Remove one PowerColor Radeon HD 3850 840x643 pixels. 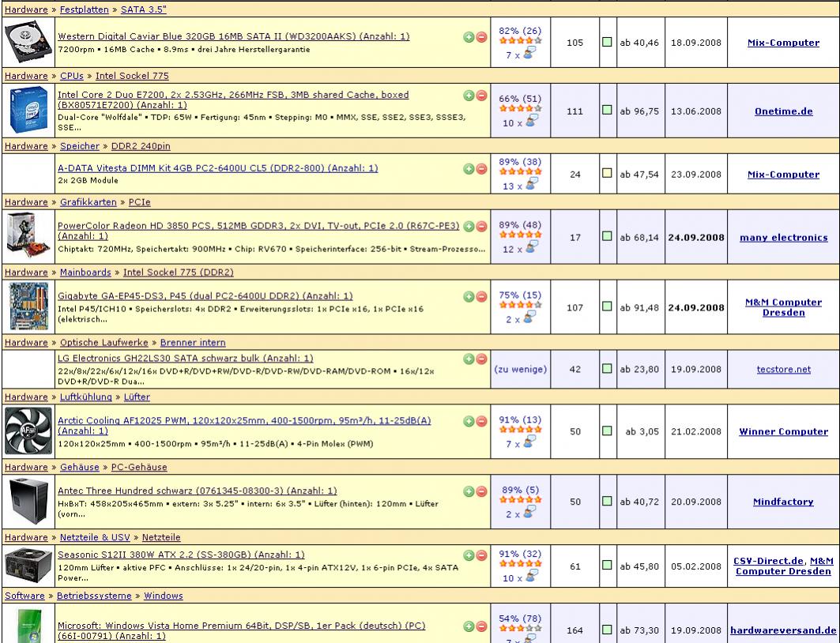tap(481, 226)
